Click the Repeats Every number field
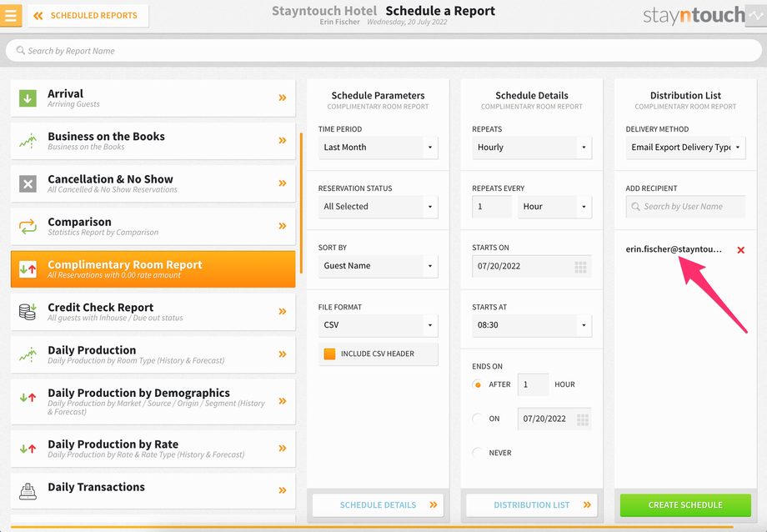The width and height of the screenshot is (767, 532). 492,207
